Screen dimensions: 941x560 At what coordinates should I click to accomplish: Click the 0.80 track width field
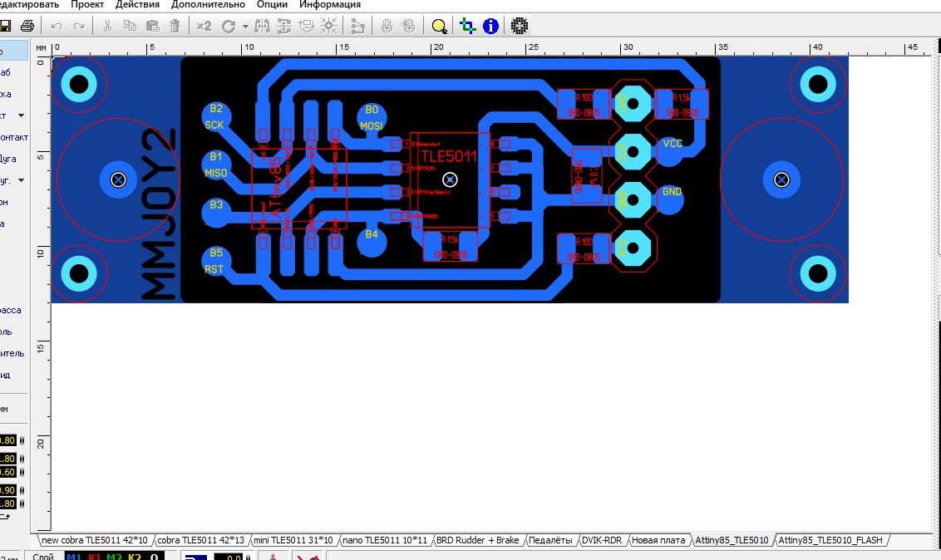pos(7,440)
